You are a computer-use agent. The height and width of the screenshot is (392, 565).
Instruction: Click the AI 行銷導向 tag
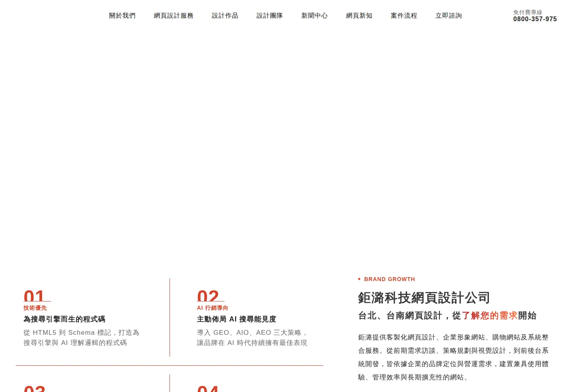pos(212,308)
